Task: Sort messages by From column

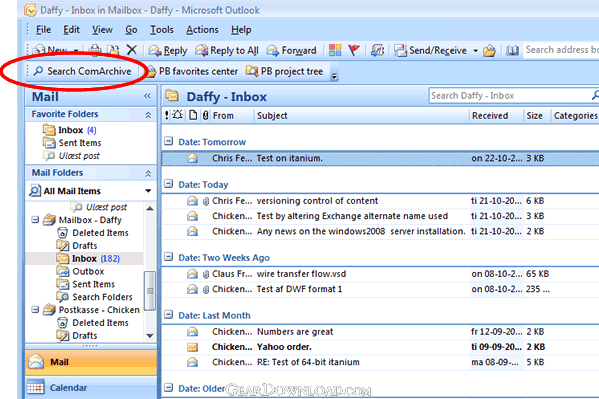Action: (x=232, y=115)
